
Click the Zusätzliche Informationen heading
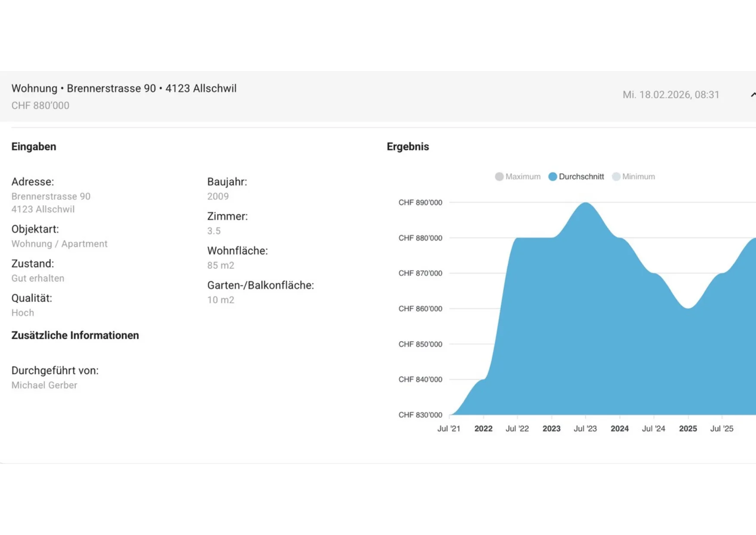[x=75, y=335]
